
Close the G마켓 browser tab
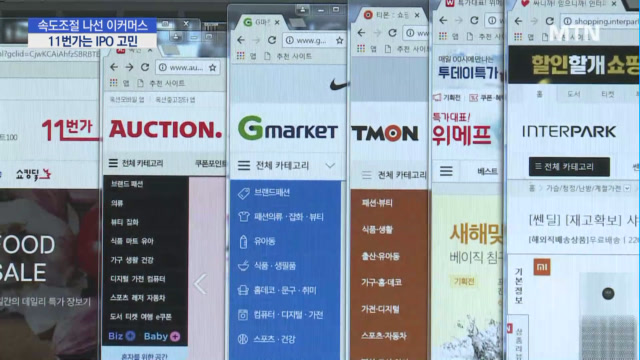pos(277,22)
